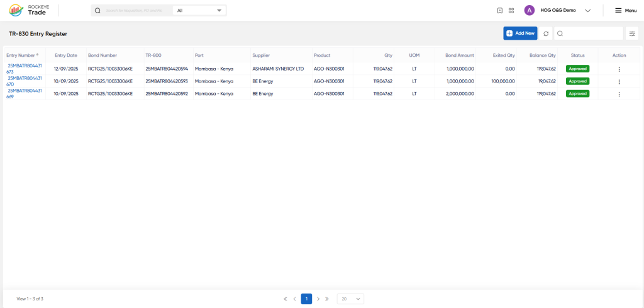
Task: Go to previous page arrow
Action: pyautogui.click(x=294, y=299)
